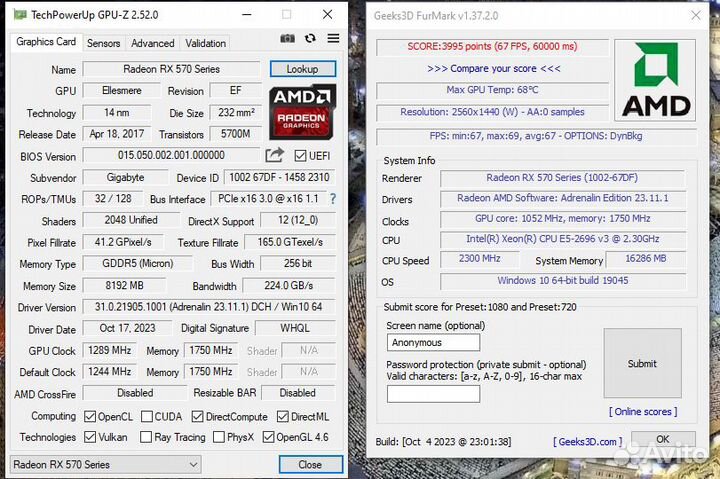Toggle the Ray Tracing checkbox
This screenshot has height=479, width=720.
(x=146, y=437)
